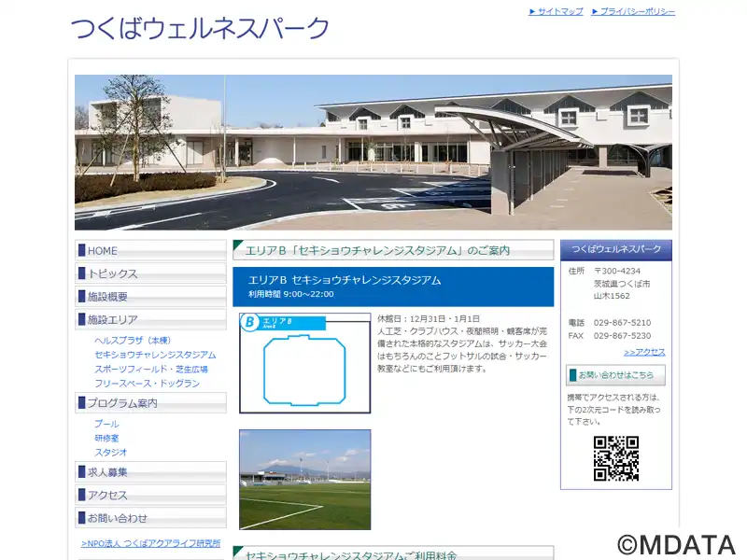Select プログラム案内 in the sidebar menu
Image resolution: width=747 pixels, height=560 pixels.
point(150,403)
